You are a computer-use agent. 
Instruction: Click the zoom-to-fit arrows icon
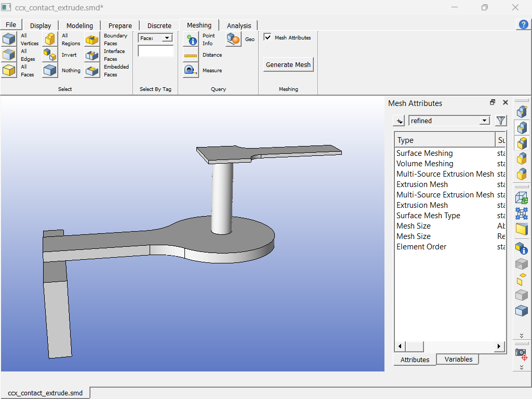click(522, 214)
